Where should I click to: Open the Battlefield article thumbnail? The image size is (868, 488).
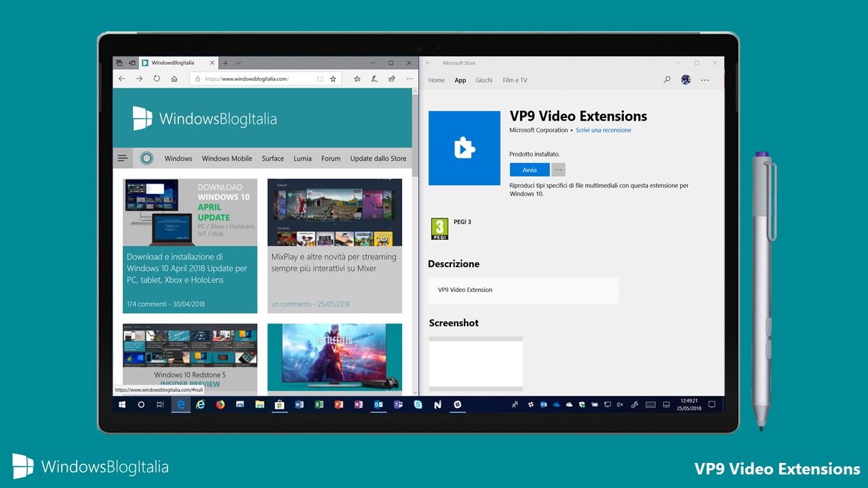pos(334,357)
